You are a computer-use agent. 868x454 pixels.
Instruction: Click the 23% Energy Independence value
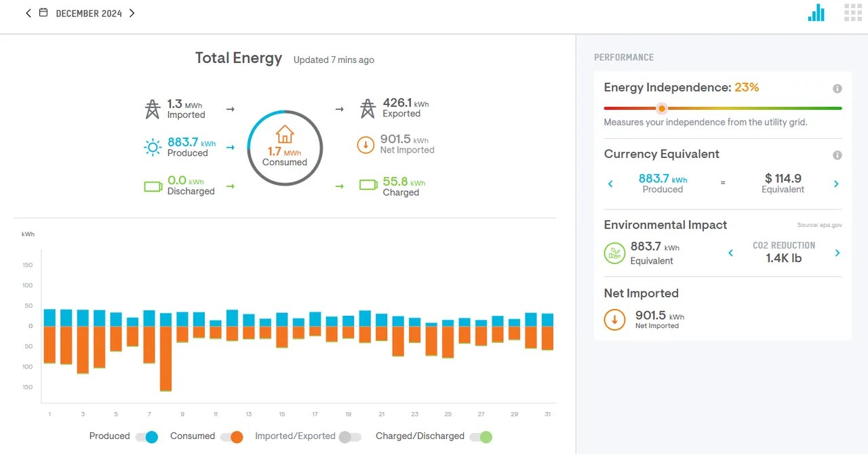coord(747,87)
